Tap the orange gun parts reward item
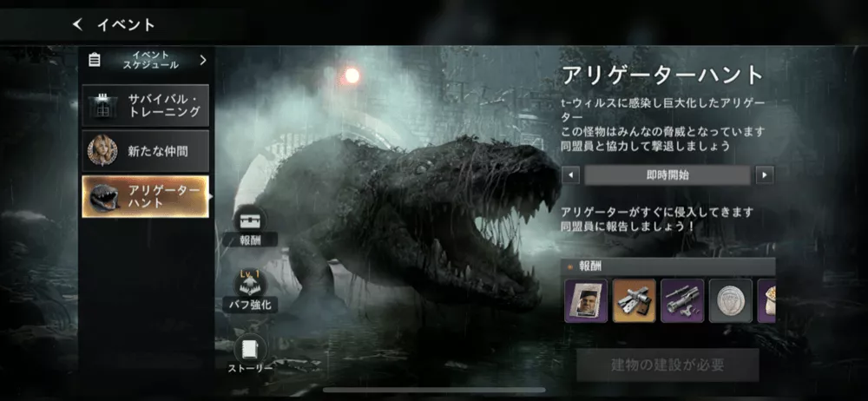 point(634,300)
